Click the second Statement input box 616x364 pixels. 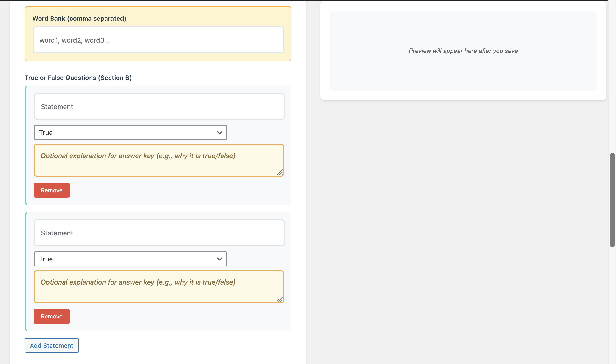(159, 233)
